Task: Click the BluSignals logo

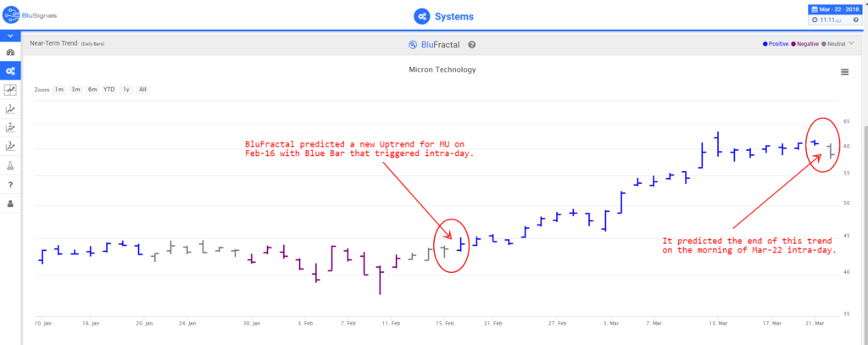Action: (x=31, y=15)
